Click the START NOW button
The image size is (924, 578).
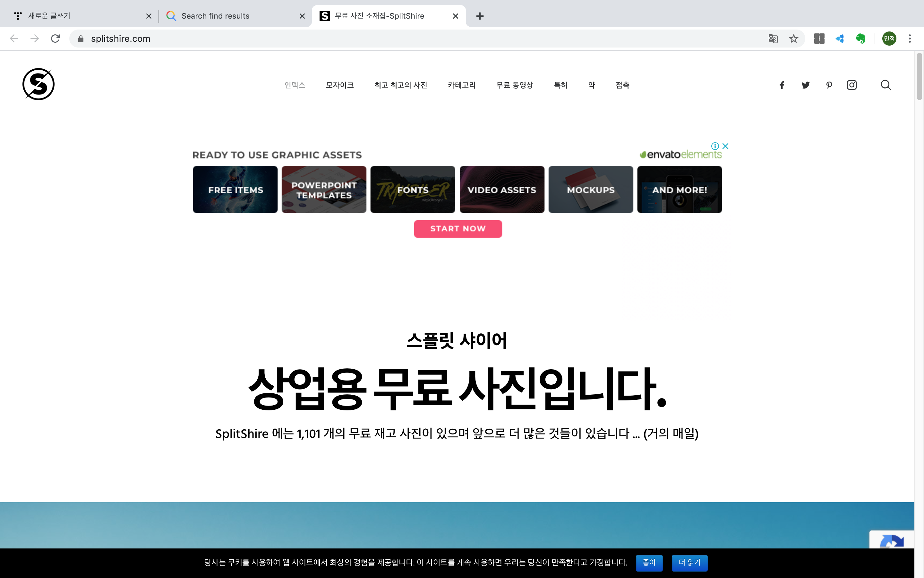pyautogui.click(x=458, y=229)
